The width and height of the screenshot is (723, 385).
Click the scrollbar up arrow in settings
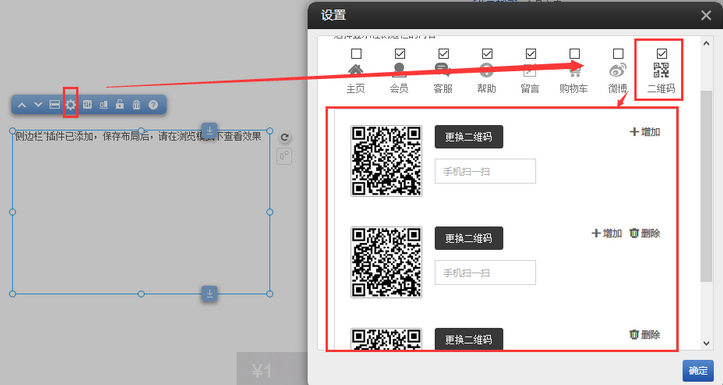(x=706, y=43)
